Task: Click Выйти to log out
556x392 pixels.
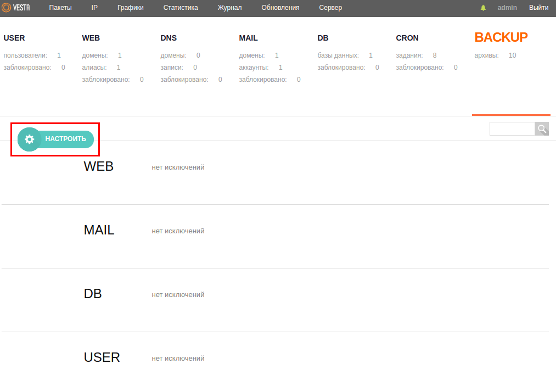Action: tap(538, 8)
